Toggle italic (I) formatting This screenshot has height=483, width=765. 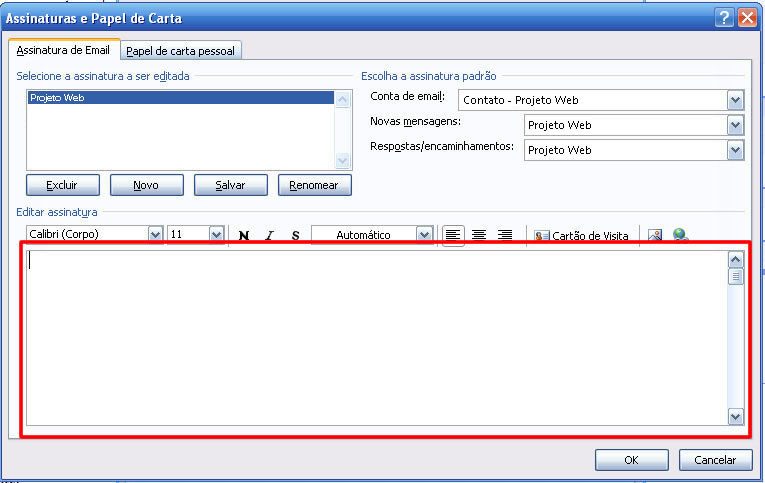coord(269,235)
